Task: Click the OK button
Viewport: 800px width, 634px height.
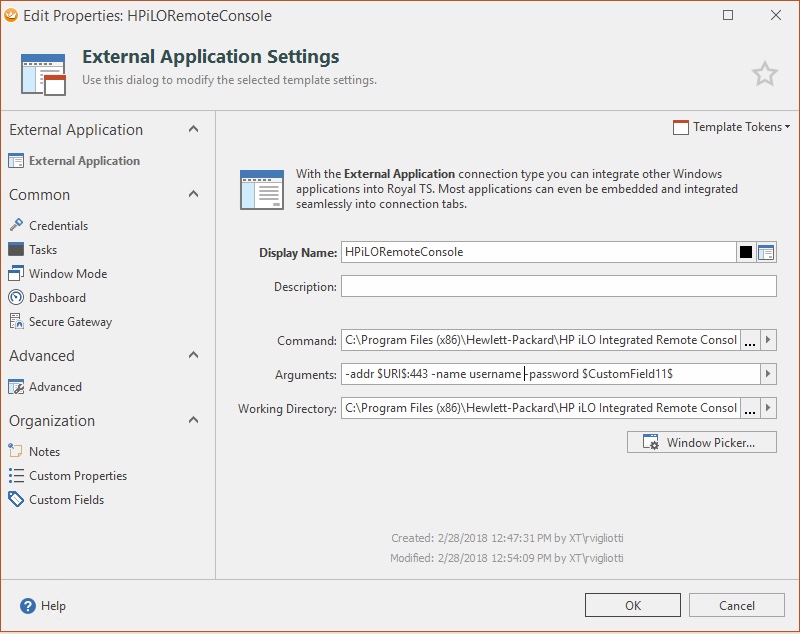Action: [x=633, y=605]
